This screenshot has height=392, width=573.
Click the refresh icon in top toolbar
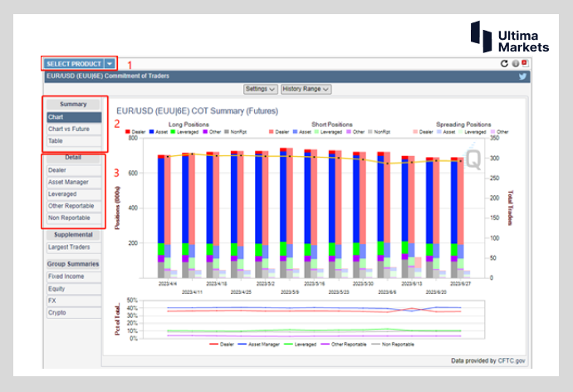[505, 63]
